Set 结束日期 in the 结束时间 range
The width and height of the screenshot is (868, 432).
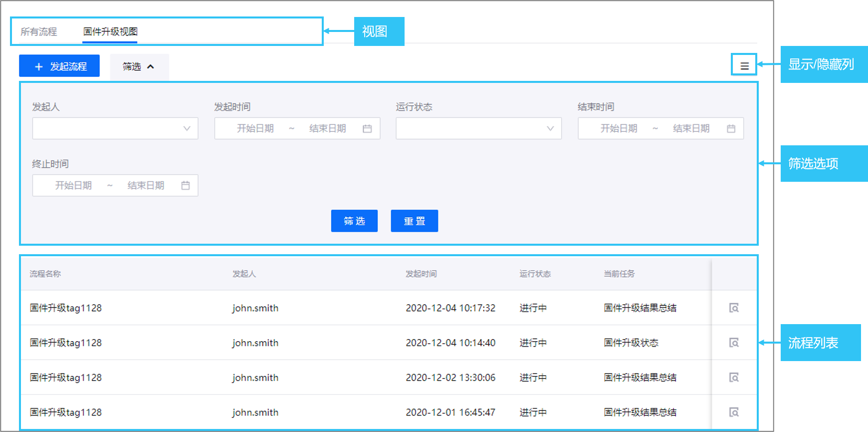[x=691, y=129]
